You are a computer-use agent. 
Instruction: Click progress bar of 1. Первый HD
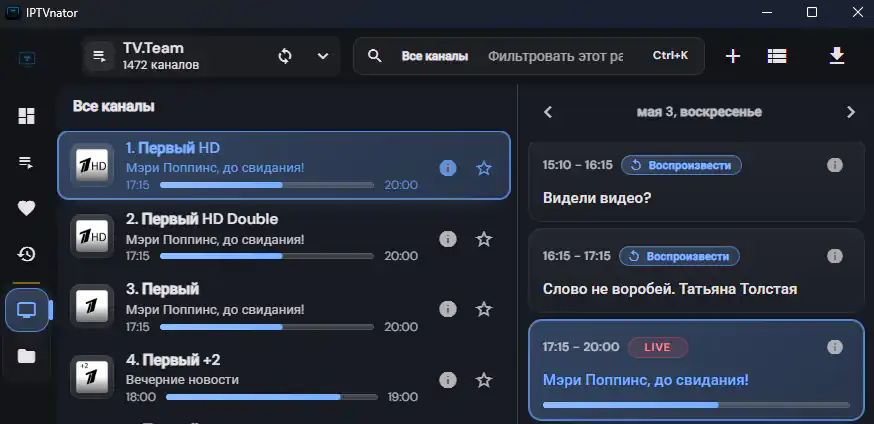(x=267, y=185)
